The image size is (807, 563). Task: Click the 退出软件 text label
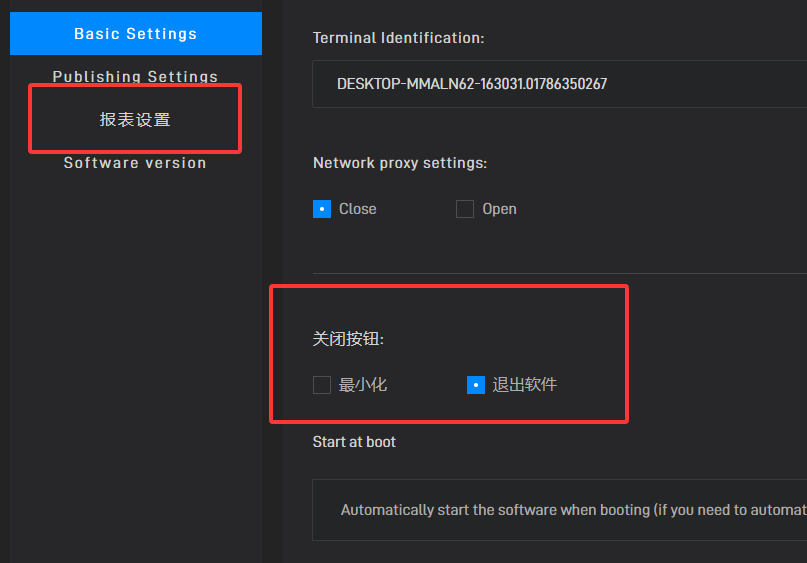point(524,385)
